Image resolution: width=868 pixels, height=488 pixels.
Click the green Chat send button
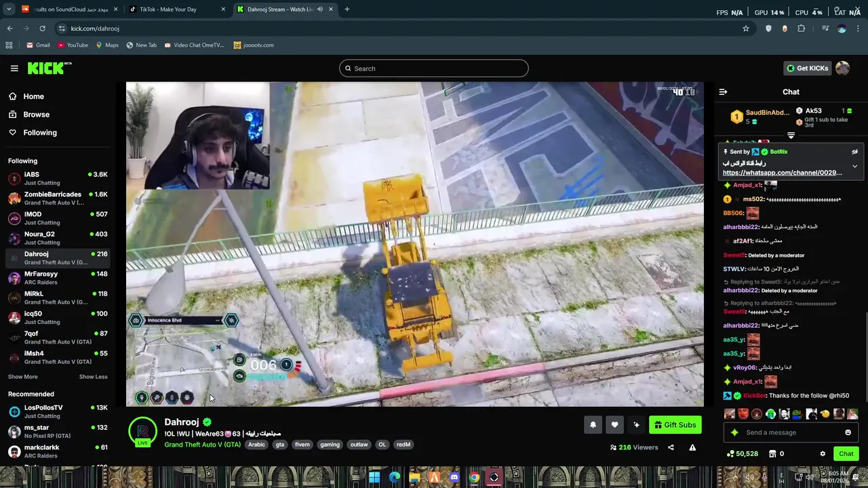click(846, 453)
